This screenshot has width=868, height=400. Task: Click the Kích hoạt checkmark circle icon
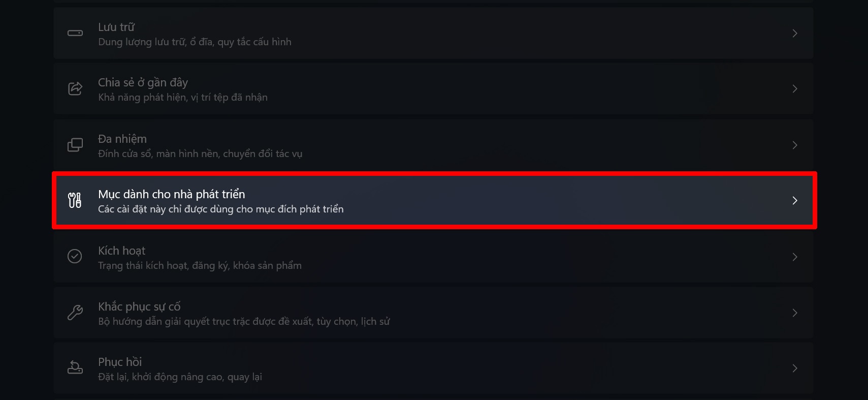click(x=75, y=256)
